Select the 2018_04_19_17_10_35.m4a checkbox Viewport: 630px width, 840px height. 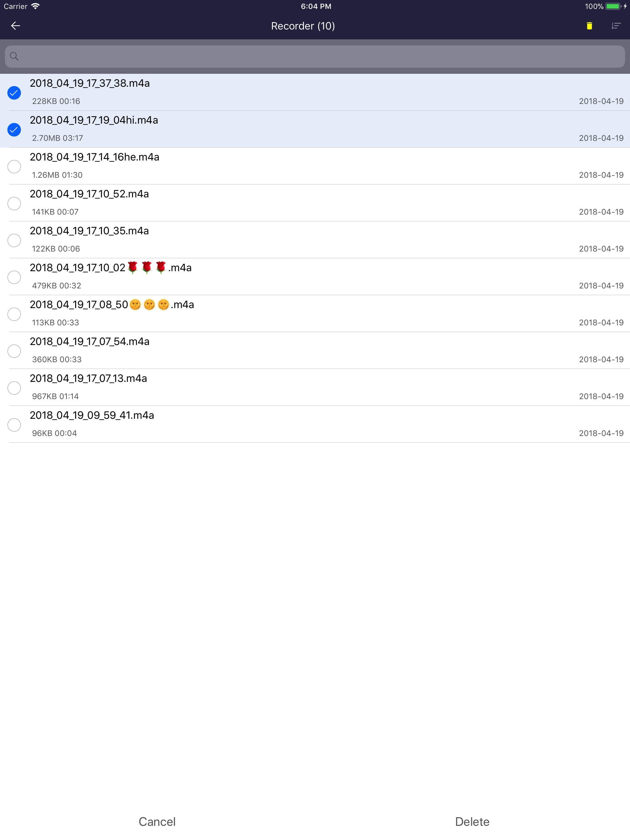tap(14, 240)
